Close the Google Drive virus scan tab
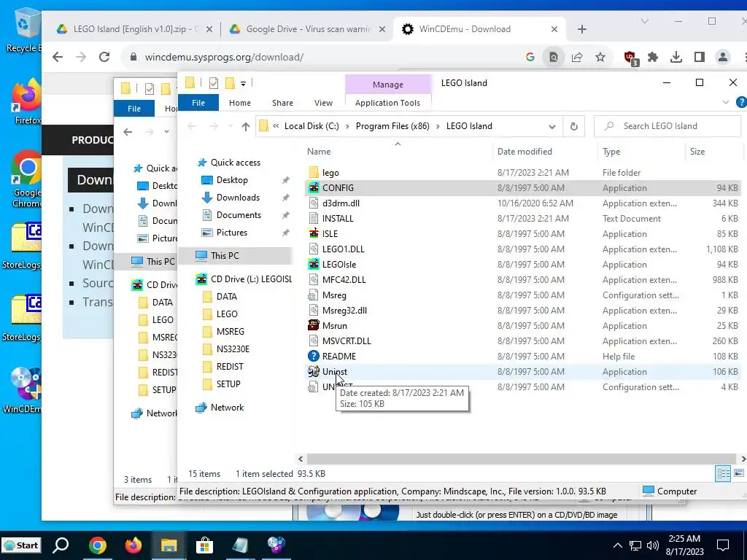The image size is (747, 560). click(382, 29)
